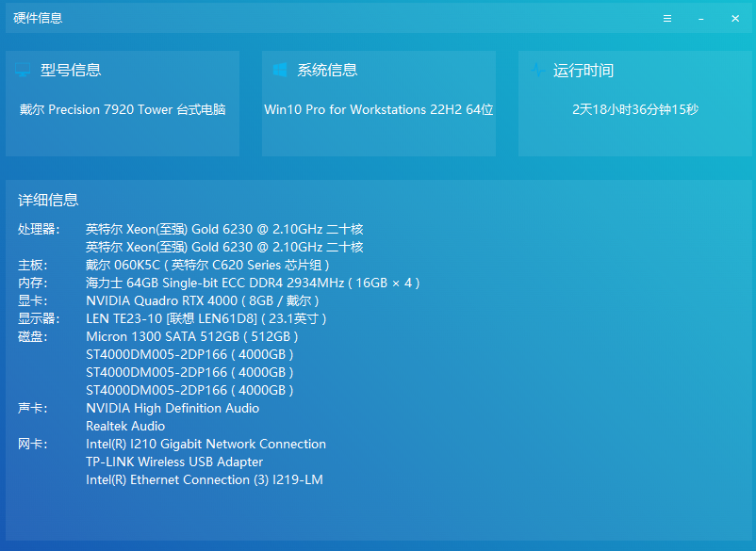Click the Win10 Pro for Workstations entry
The height and width of the screenshot is (551, 756).
(x=379, y=109)
